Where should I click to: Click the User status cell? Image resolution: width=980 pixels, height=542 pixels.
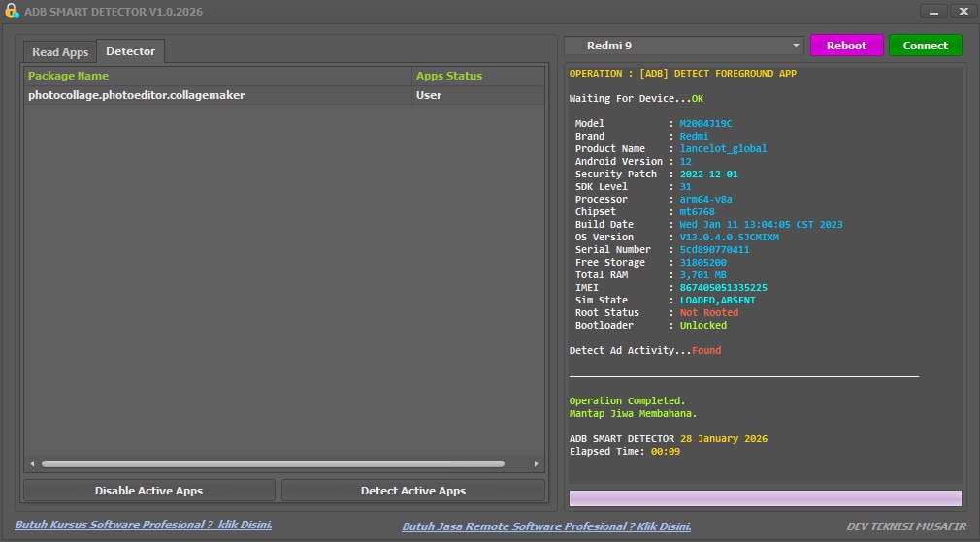point(429,95)
